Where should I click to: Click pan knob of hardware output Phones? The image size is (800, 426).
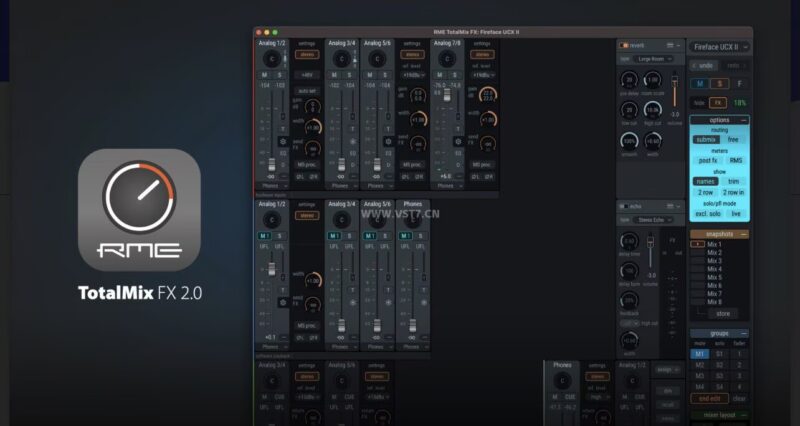pyautogui.click(x=562, y=381)
